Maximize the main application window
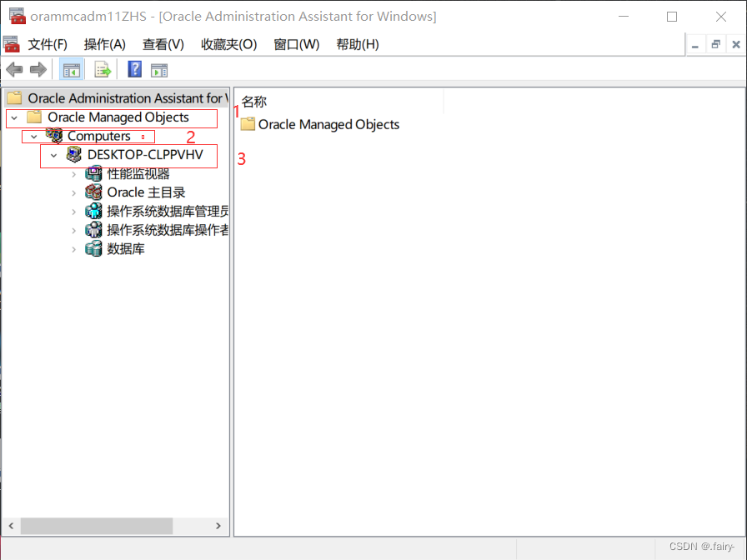 672,16
